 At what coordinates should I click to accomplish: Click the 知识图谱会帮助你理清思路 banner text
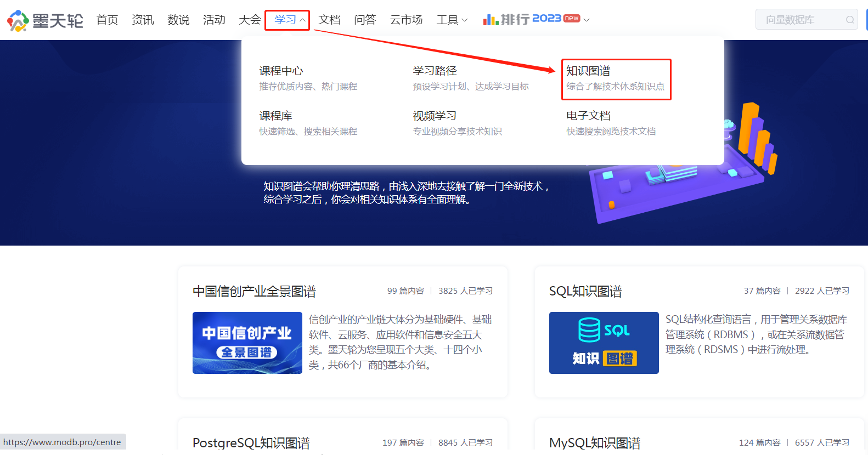click(407, 193)
